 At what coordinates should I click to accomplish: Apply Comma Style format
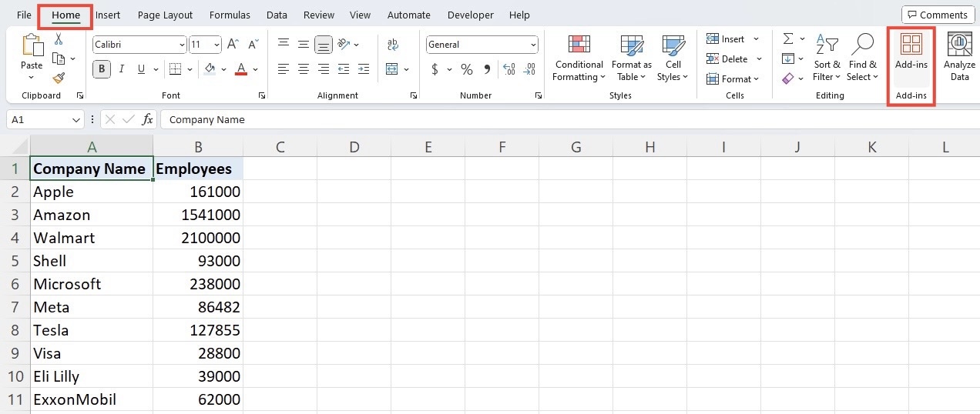(487, 69)
